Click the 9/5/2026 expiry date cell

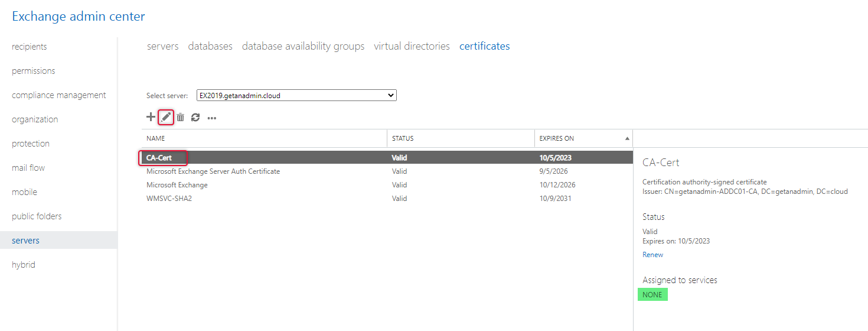tap(553, 171)
